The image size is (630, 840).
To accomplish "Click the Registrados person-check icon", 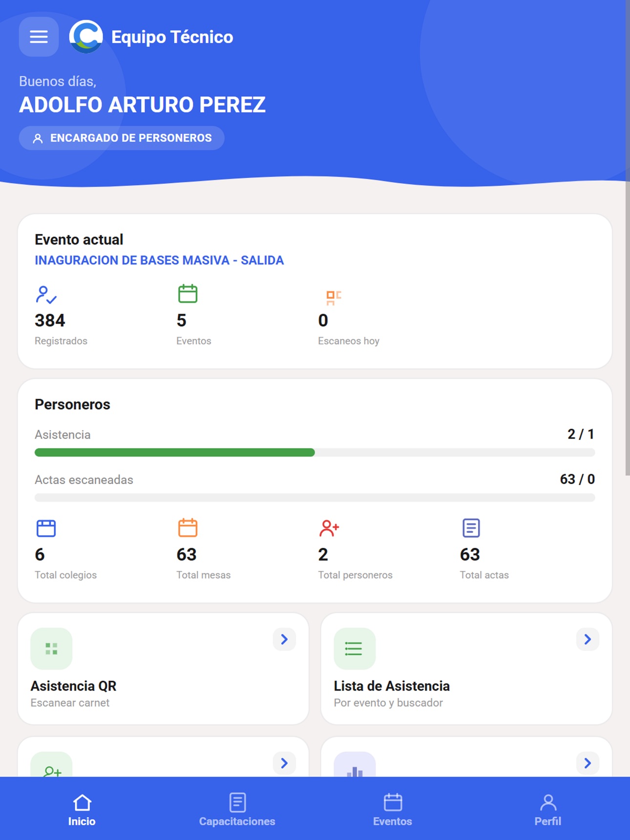I will (x=46, y=294).
